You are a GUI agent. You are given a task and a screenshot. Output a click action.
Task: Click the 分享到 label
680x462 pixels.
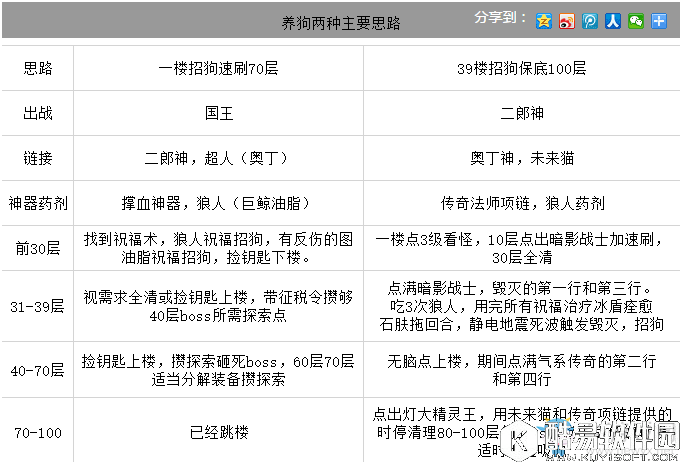tap(500, 18)
